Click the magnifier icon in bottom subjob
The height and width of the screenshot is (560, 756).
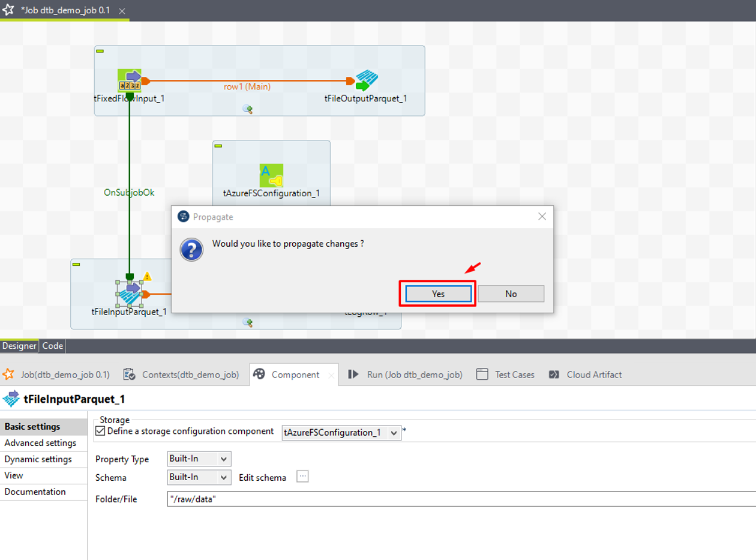pos(247,322)
